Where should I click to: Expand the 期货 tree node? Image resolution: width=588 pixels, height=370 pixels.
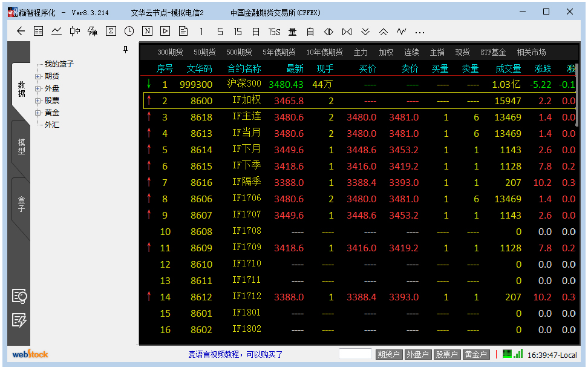38,76
